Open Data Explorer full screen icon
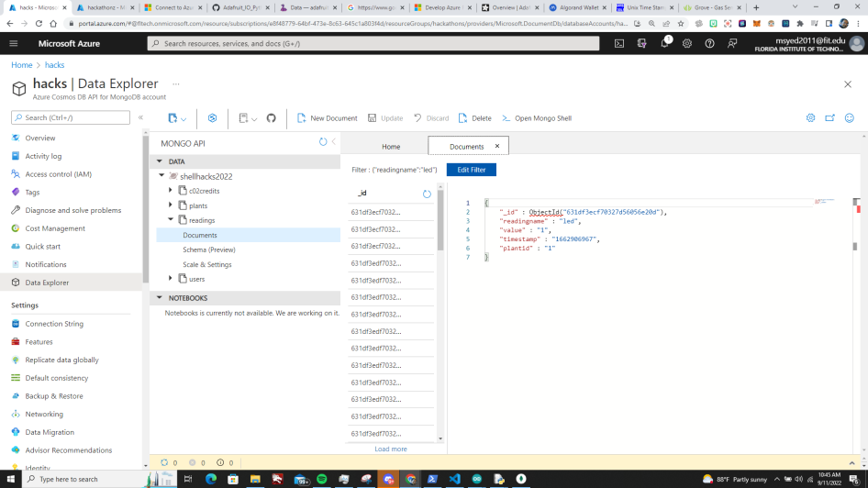 tap(829, 117)
